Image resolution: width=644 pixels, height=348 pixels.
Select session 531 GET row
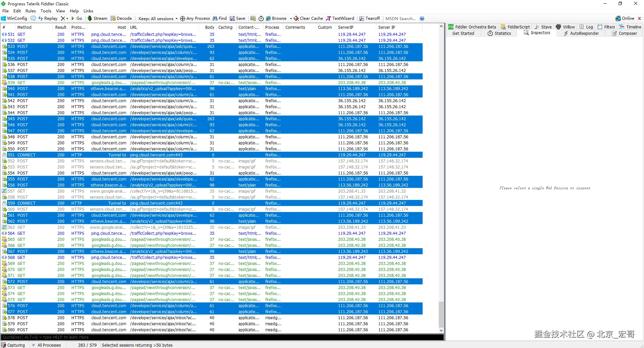click(x=212, y=34)
